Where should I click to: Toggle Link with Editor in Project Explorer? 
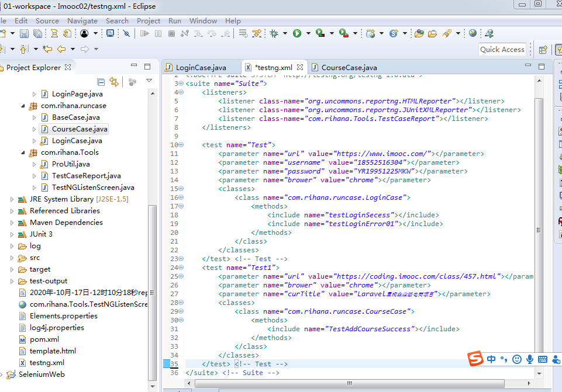(x=114, y=82)
